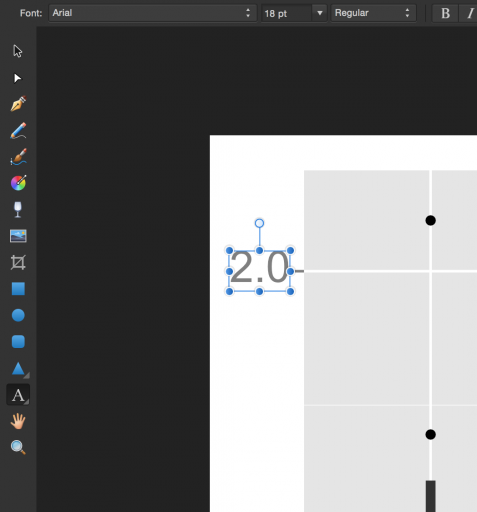Select the Rectangle shape tool
This screenshot has width=477, height=512.
(x=18, y=289)
